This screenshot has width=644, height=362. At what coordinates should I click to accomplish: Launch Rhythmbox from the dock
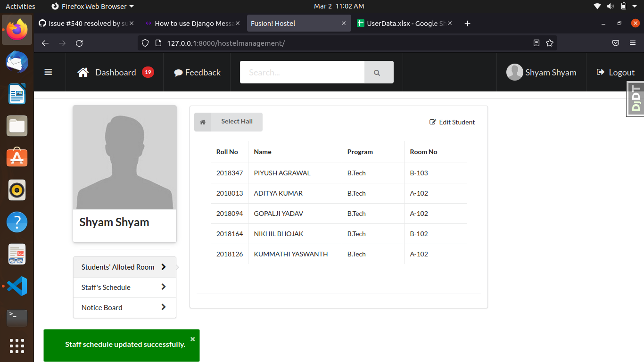click(17, 190)
